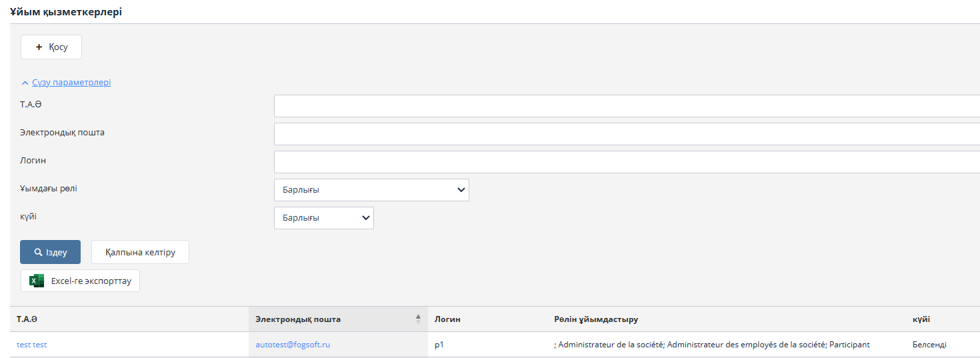This screenshot has width=980, height=358.
Task: Click the Белсенді status cell
Action: click(x=929, y=345)
